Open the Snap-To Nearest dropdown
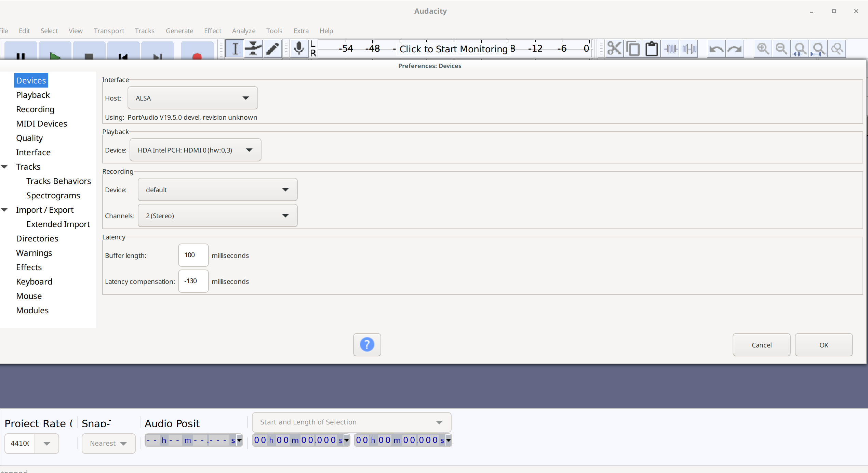 pos(108,444)
